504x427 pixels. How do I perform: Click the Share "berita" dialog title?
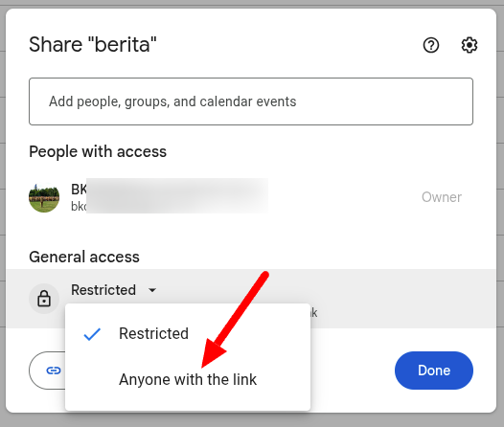pyautogui.click(x=93, y=44)
